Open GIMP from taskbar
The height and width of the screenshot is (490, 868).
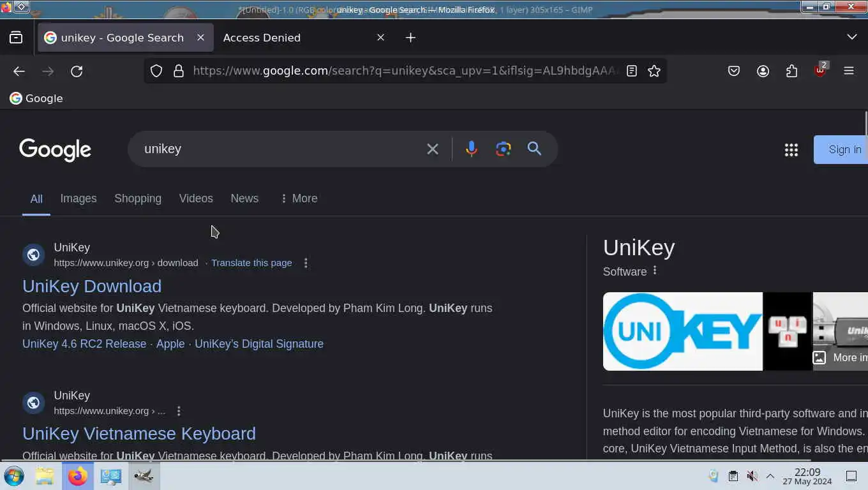[x=144, y=476]
